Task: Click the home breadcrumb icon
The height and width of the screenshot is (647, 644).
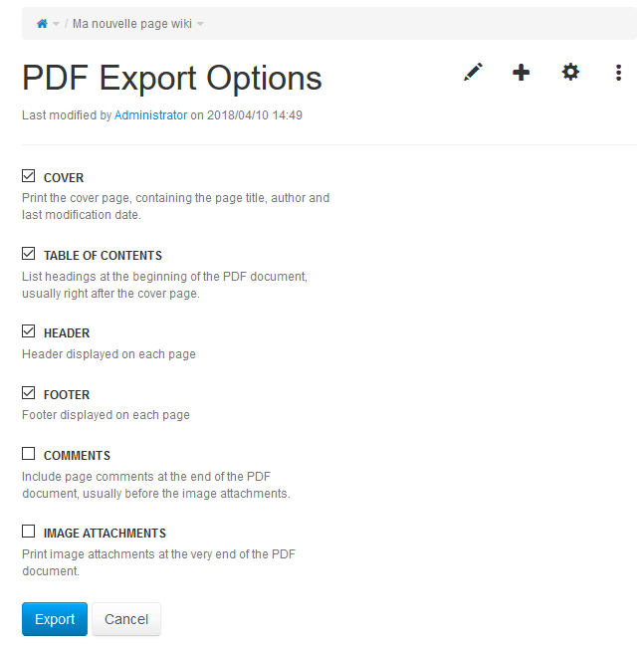Action: point(42,24)
